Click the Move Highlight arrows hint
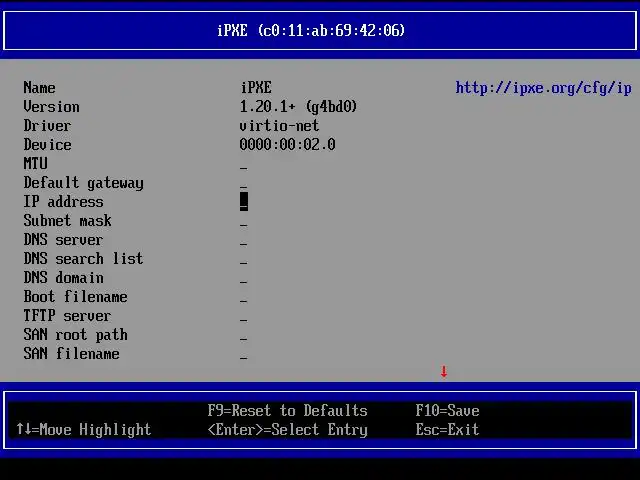 coord(84,429)
